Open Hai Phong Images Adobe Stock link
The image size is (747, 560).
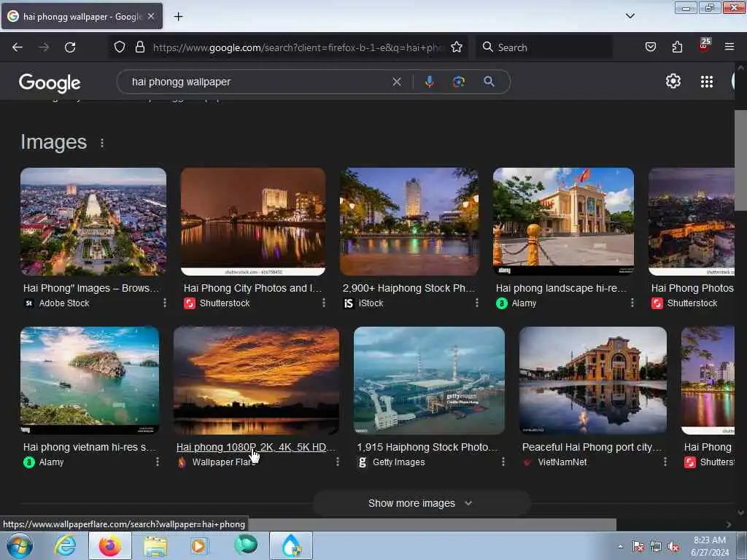(x=91, y=288)
